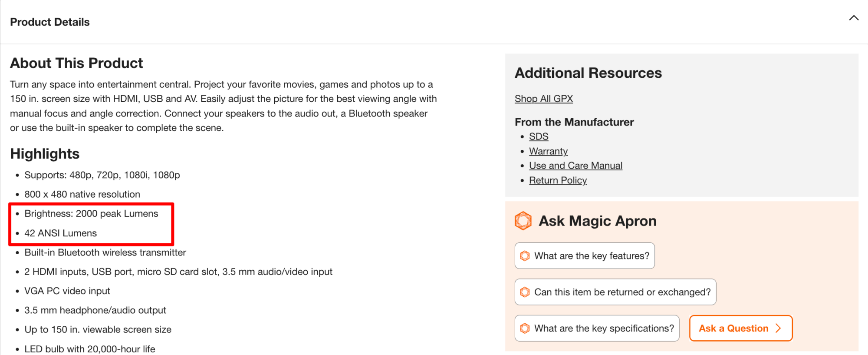View the Return Policy link
Viewport: 868px width, 355px height.
[558, 180]
